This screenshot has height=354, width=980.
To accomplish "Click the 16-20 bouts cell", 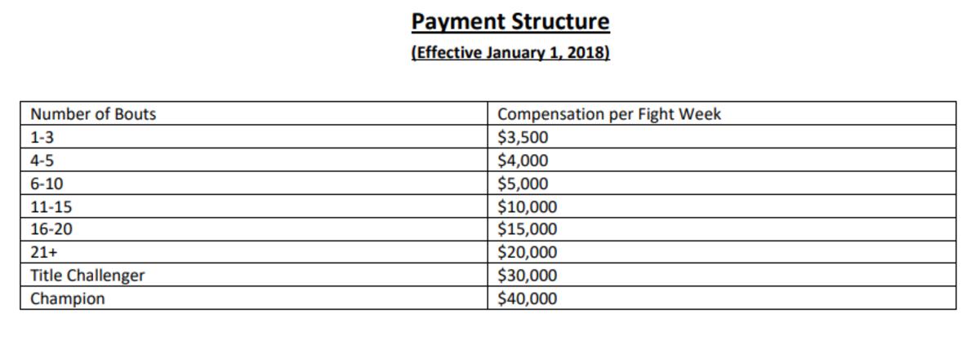I will (51, 229).
